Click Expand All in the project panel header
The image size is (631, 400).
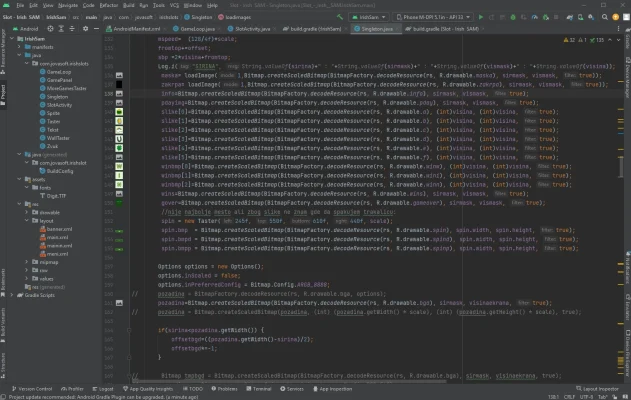(x=61, y=29)
